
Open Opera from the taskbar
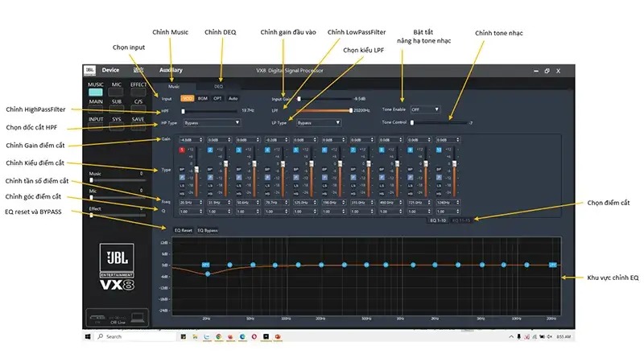(254, 336)
